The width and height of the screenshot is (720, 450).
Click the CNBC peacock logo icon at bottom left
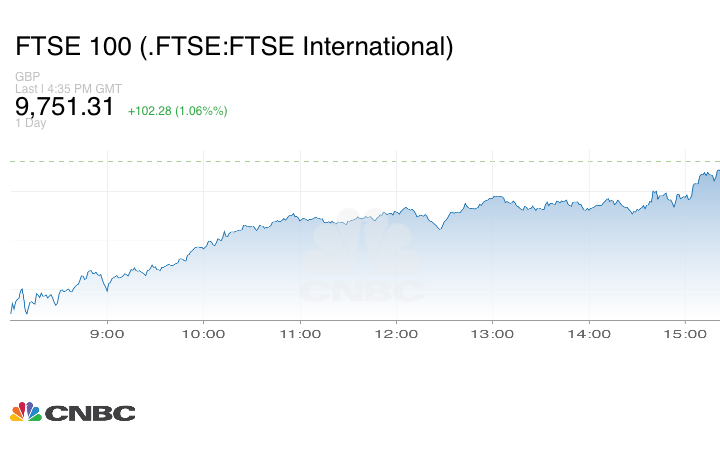click(25, 411)
